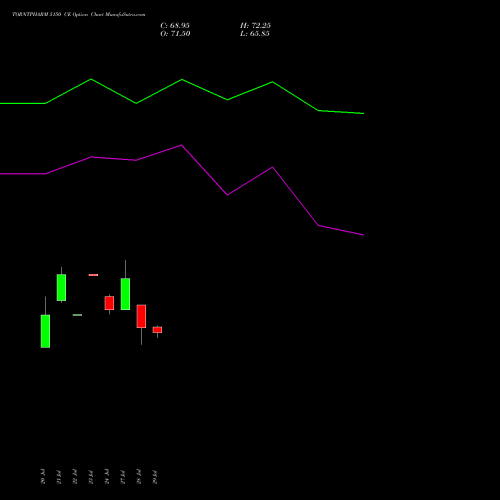500x500 pixels.
Task: Click the high price value H: 72.25
Action: tap(255, 26)
